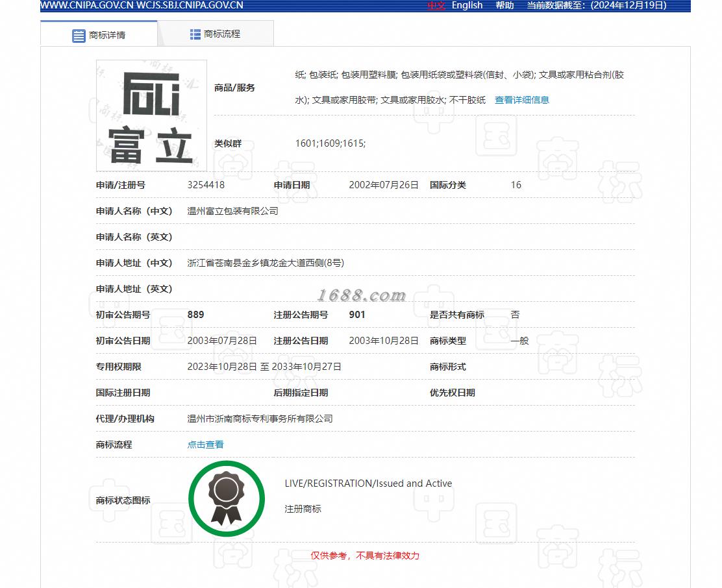Select applicant name 温州富立包装有限公司
Viewport: 722px width, 588px height.
click(232, 211)
